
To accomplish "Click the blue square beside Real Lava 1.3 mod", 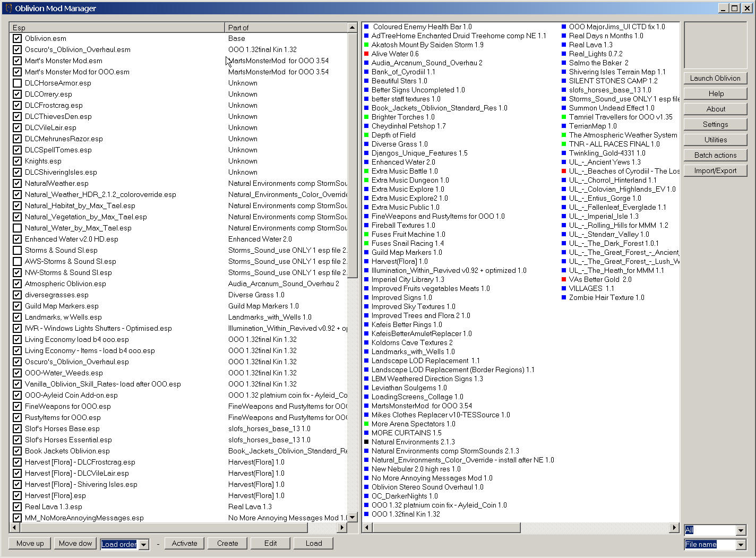I will 564,45.
